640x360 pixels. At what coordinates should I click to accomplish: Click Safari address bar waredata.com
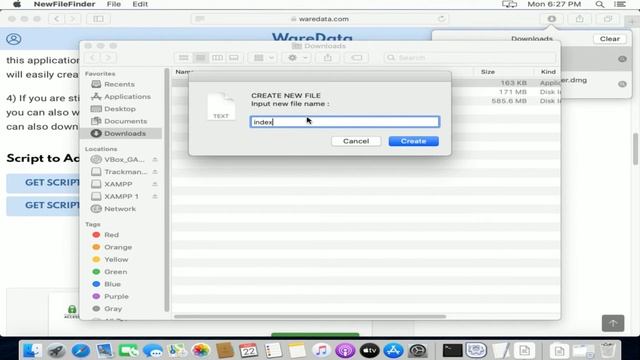(x=320, y=19)
